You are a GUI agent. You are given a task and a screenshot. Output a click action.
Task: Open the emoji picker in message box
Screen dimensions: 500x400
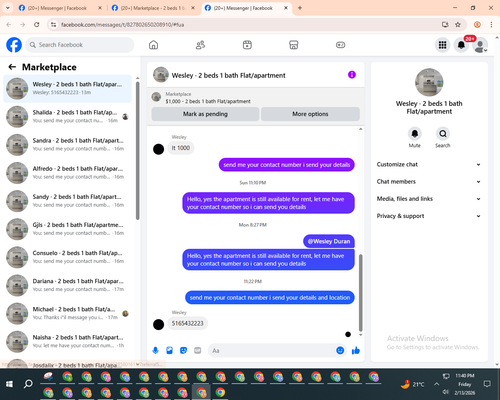340,350
